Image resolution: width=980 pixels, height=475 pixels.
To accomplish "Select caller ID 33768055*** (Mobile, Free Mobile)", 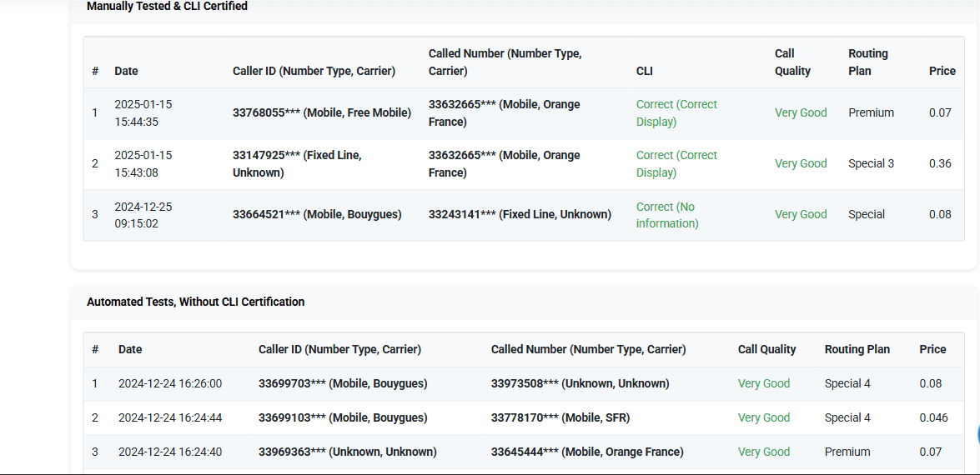I will coord(321,112).
